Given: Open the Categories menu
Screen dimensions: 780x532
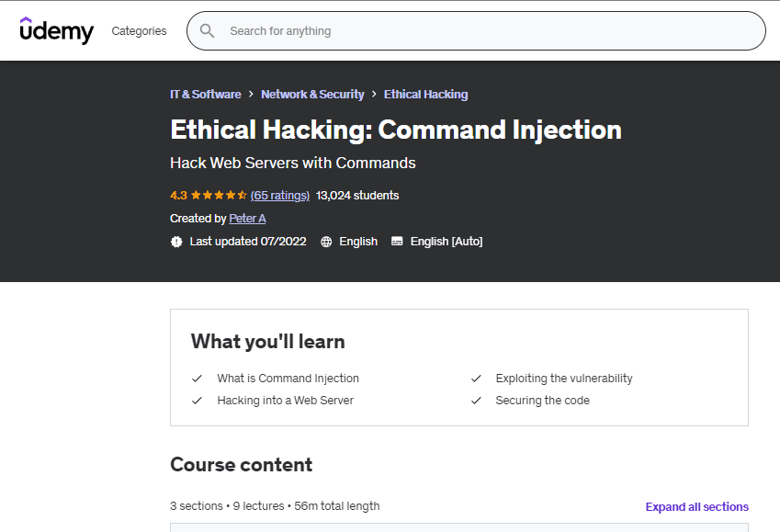Looking at the screenshot, I should (139, 31).
